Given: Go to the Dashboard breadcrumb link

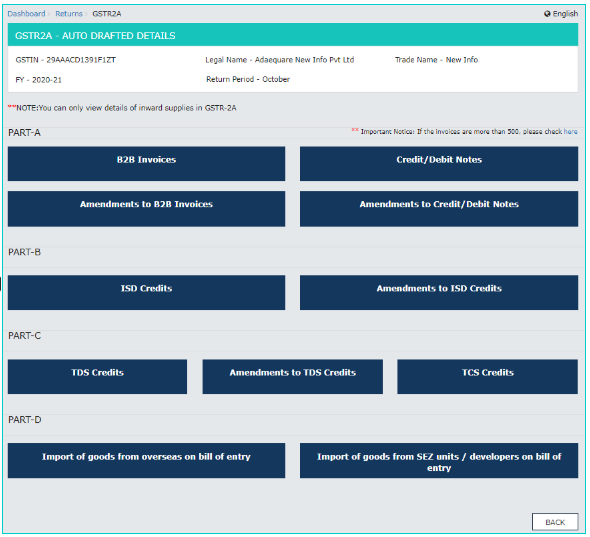Looking at the screenshot, I should tap(26, 14).
